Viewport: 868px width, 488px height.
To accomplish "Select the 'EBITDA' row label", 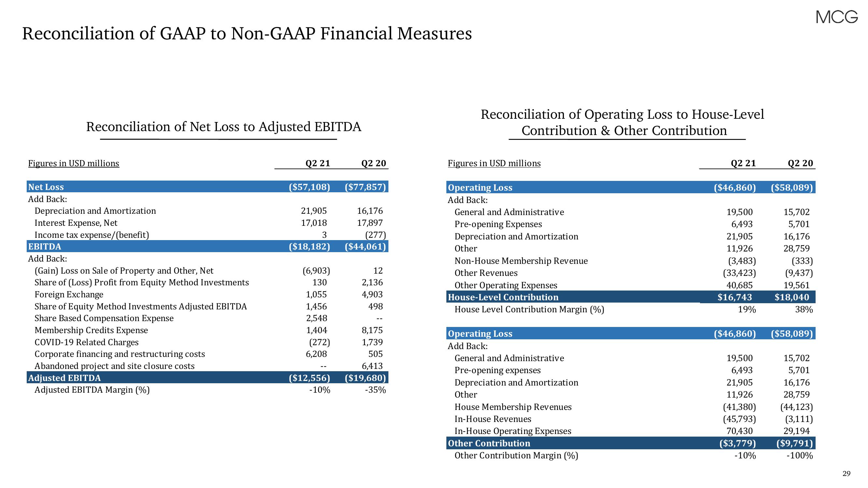I will [45, 247].
